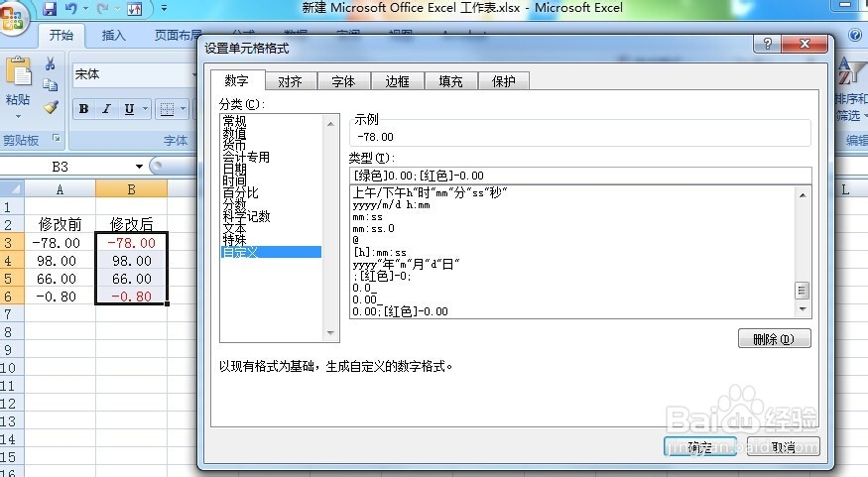
Task: Click the 类型 format code input field
Action: click(x=580, y=176)
